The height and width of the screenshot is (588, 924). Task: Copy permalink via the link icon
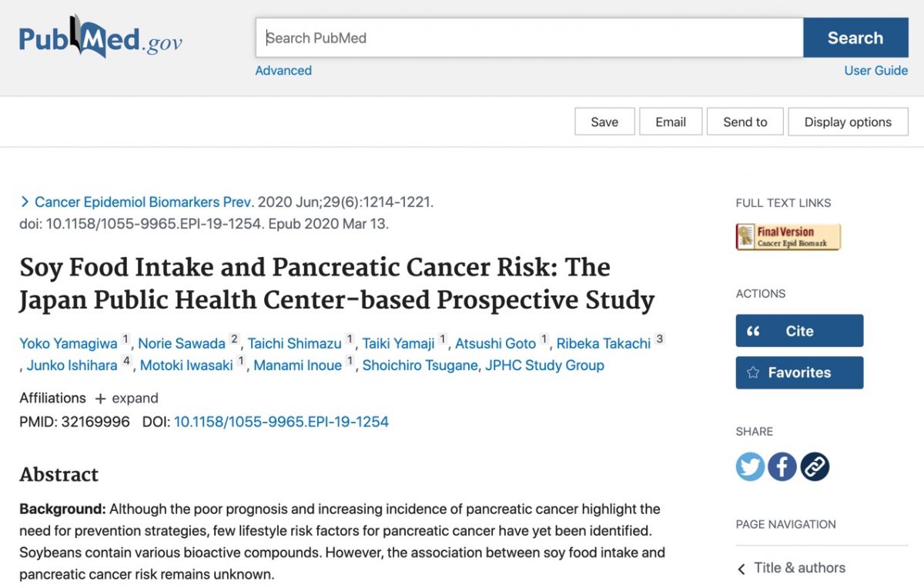[x=815, y=466]
